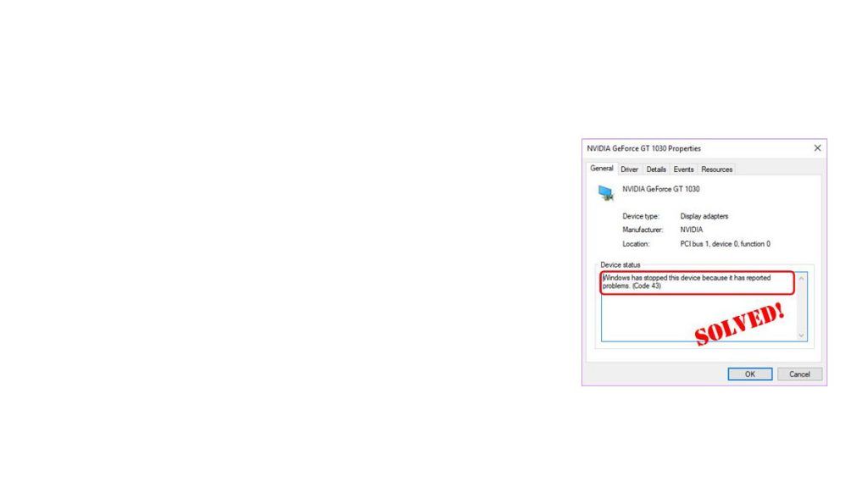Viewport: 868px width, 488px height.
Task: Switch to the Driver tab
Action: point(629,169)
